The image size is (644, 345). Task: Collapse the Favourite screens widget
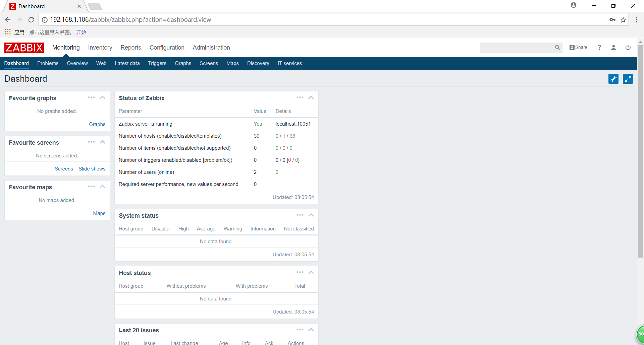click(x=103, y=142)
